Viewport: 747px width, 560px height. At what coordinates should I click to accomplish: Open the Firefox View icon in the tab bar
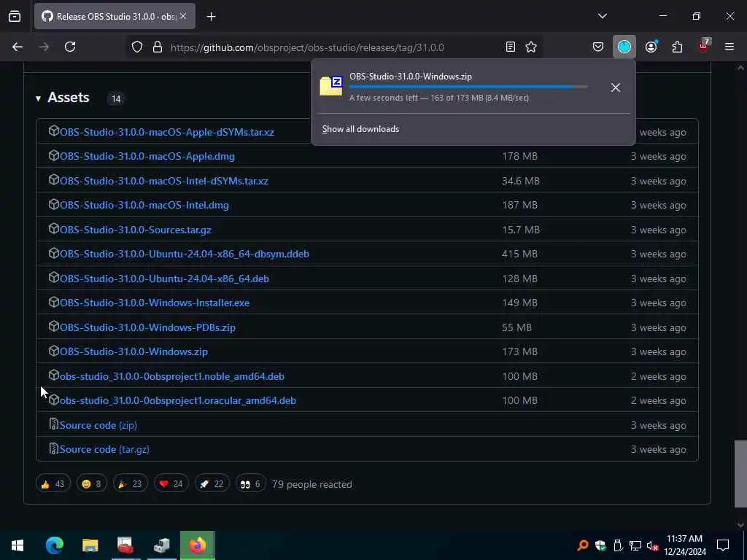click(x=15, y=16)
